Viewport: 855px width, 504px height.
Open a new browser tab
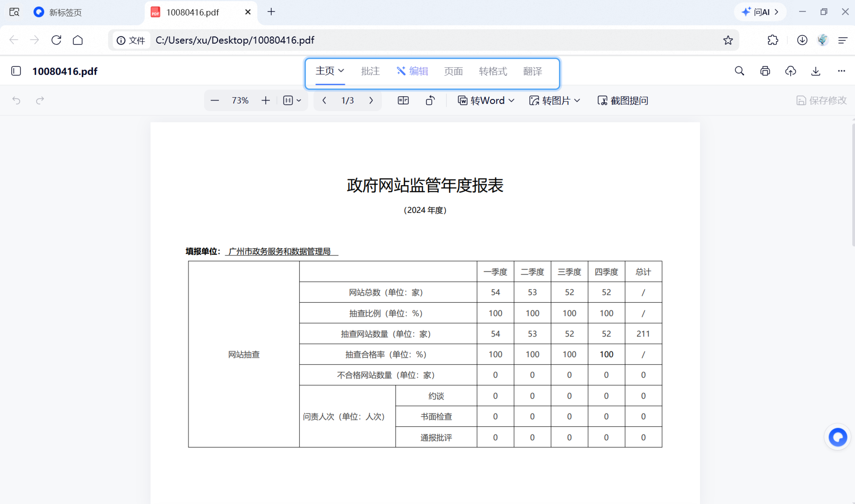tap(271, 12)
